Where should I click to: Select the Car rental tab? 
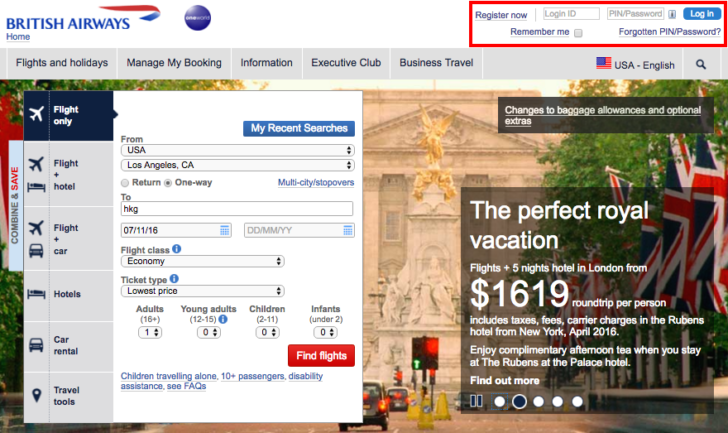pos(69,345)
